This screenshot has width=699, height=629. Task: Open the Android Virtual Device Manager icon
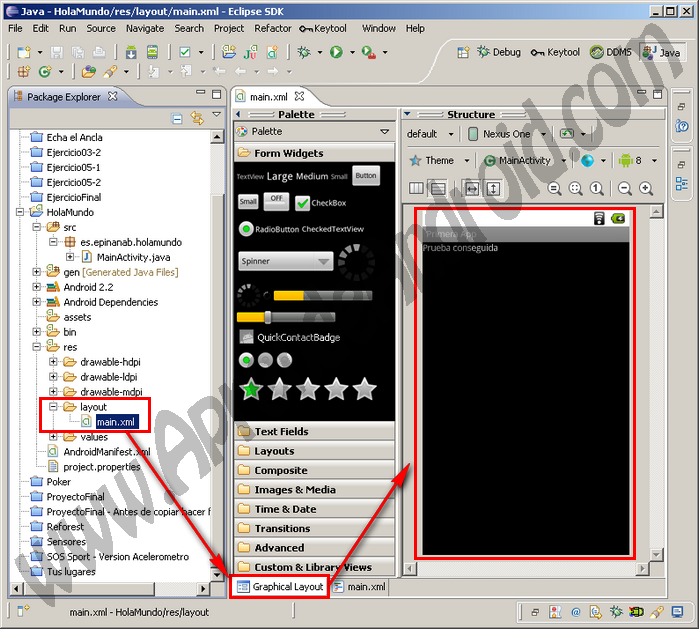pyautogui.click(x=152, y=53)
